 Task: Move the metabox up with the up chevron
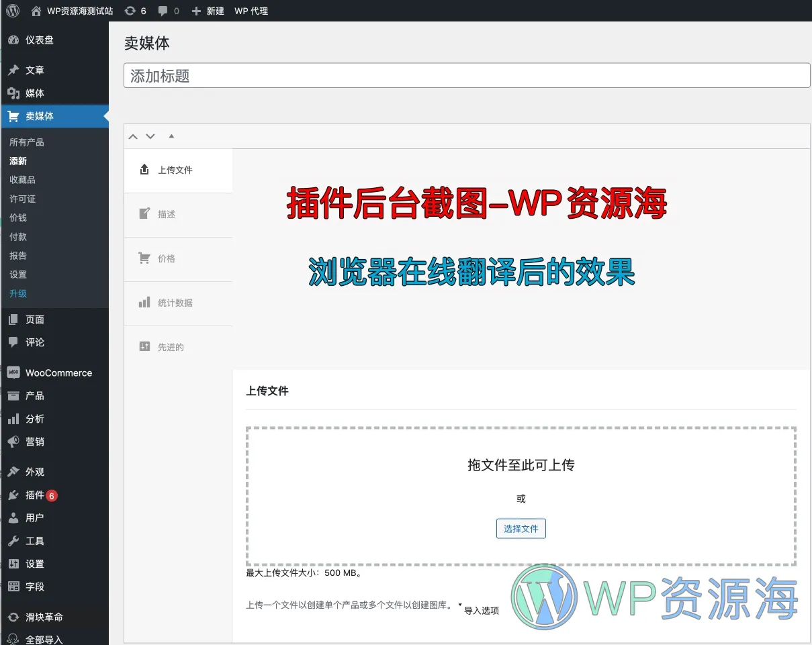tap(133, 136)
